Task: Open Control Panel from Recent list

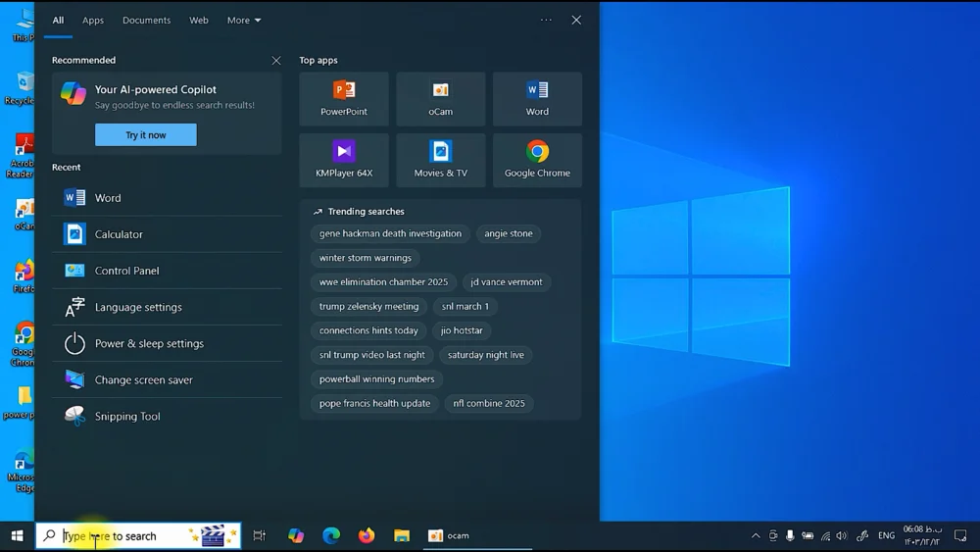Action: click(167, 270)
